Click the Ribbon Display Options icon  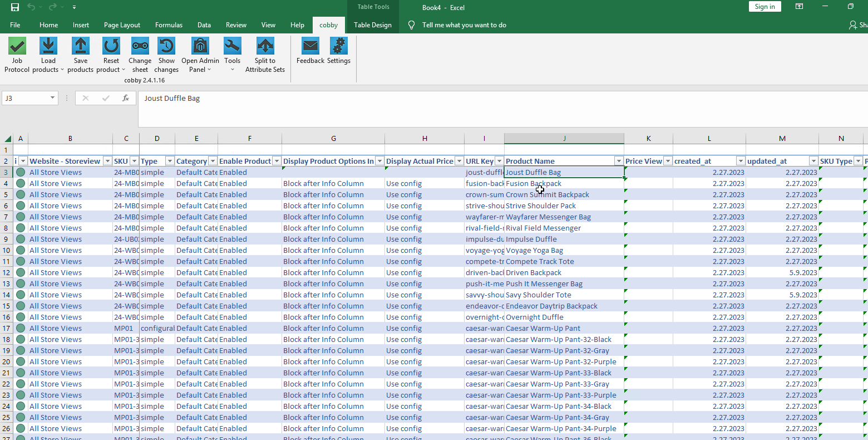pyautogui.click(x=799, y=7)
